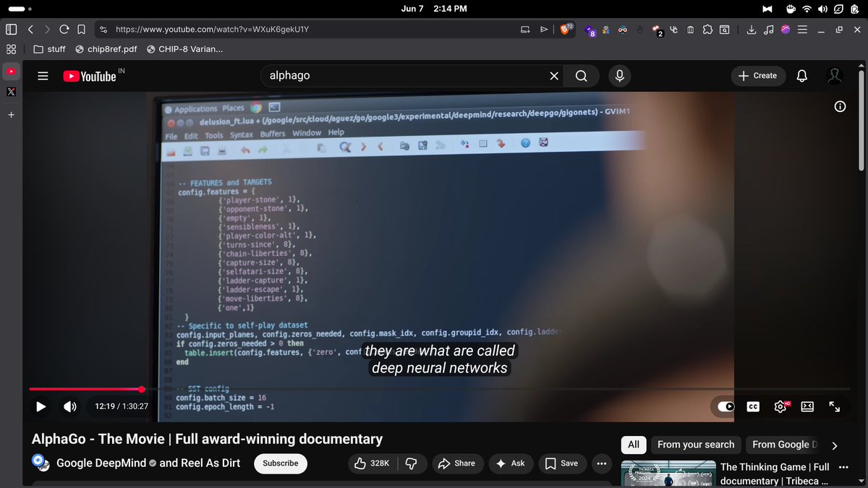Toggle the autoplay switch
Viewport: 868px width, 488px height.
(x=726, y=406)
